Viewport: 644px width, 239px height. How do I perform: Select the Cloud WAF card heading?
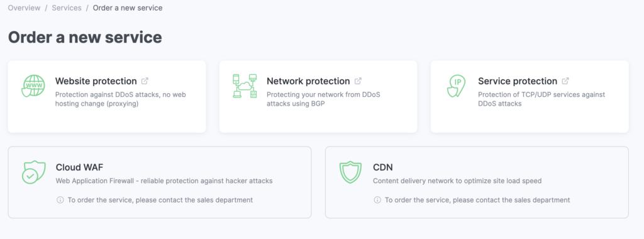pyautogui.click(x=80, y=167)
